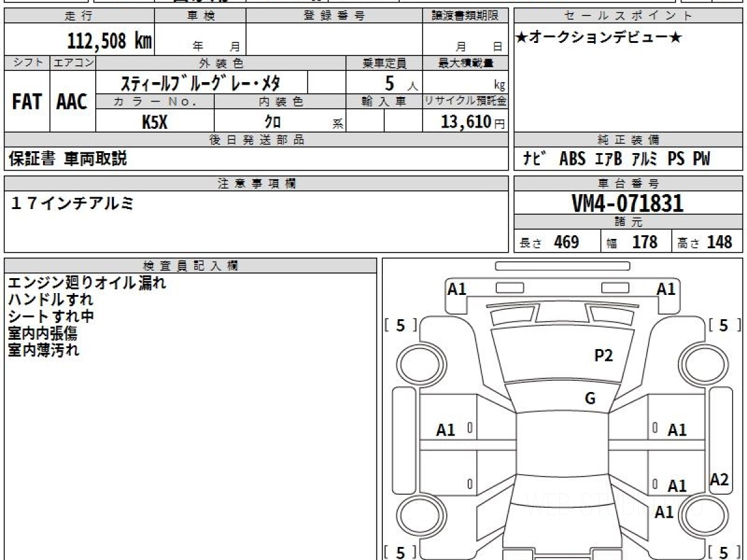Viewport: 747px width, 560px height.
Task: Click the 17インチアルミ note
Action: tap(72, 203)
